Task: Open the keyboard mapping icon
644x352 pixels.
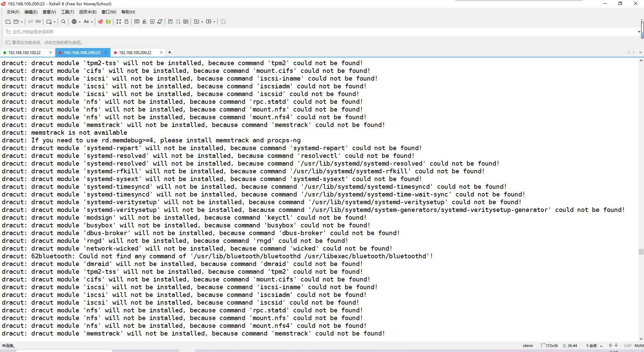Action: pyautogui.click(x=137, y=21)
